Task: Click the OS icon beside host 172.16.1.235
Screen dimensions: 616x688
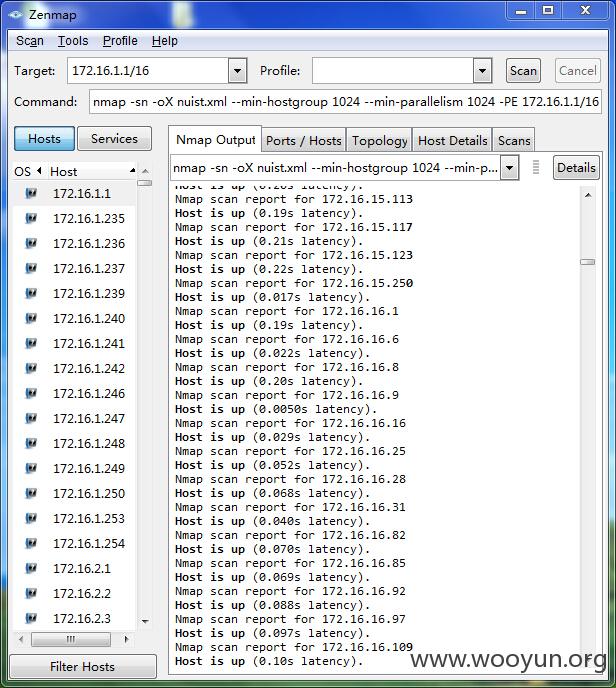Action: click(x=31, y=218)
